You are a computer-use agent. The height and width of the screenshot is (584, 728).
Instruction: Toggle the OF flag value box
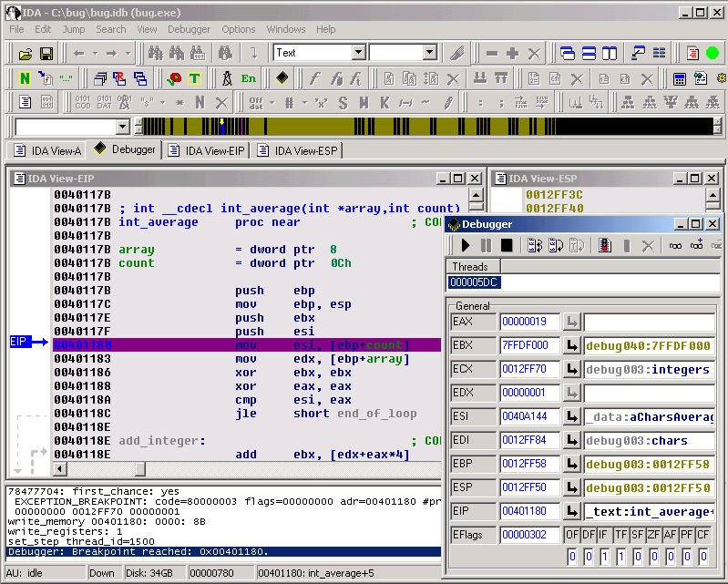572,557
